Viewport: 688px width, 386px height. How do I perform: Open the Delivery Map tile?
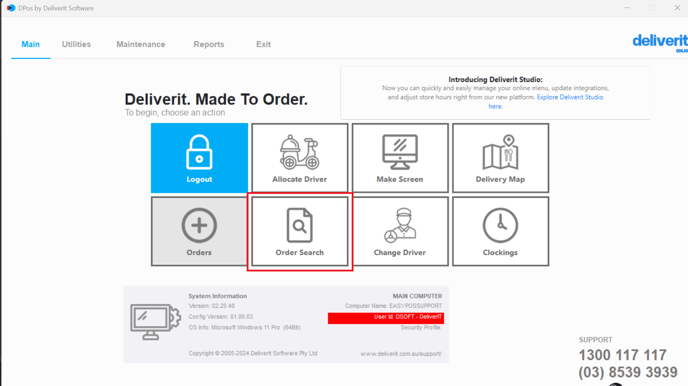point(500,158)
